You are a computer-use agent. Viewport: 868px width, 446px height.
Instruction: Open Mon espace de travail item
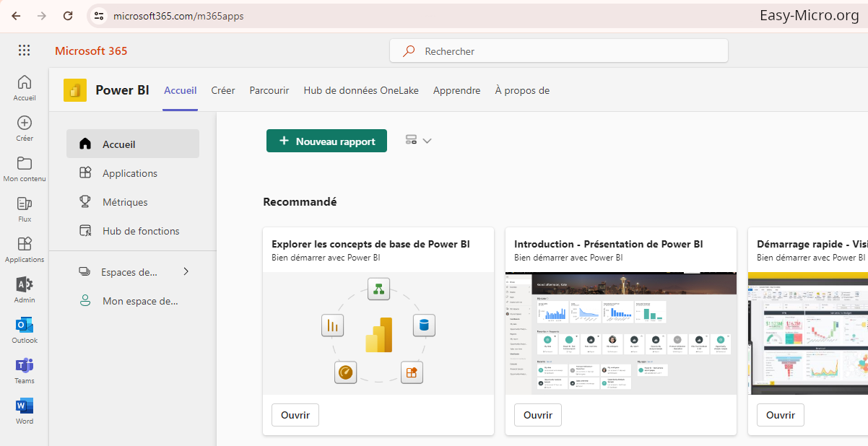tap(133, 301)
